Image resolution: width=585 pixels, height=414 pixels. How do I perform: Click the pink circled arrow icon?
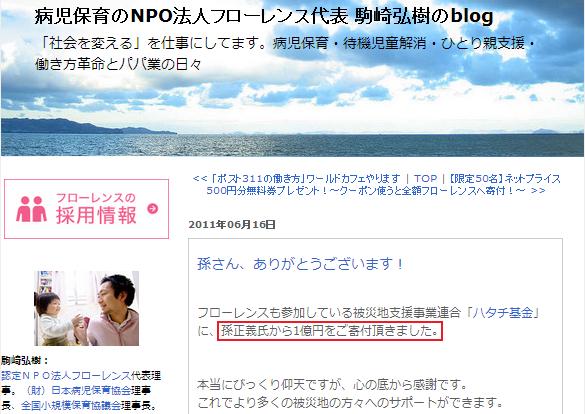click(x=153, y=208)
